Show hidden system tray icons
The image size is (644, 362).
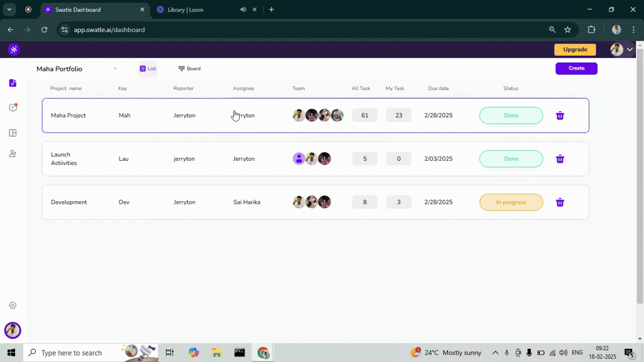click(x=496, y=353)
